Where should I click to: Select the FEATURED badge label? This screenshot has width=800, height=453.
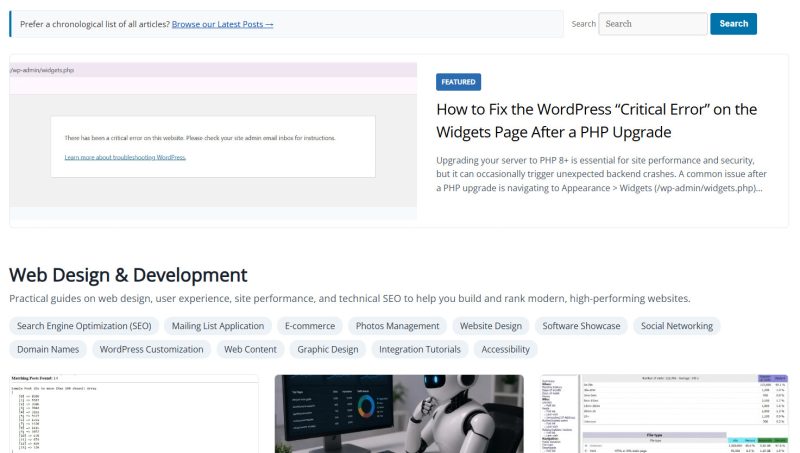tap(458, 82)
